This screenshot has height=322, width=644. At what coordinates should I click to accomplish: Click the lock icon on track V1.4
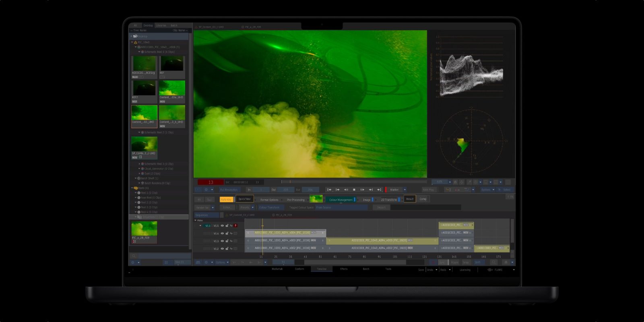pos(227,233)
